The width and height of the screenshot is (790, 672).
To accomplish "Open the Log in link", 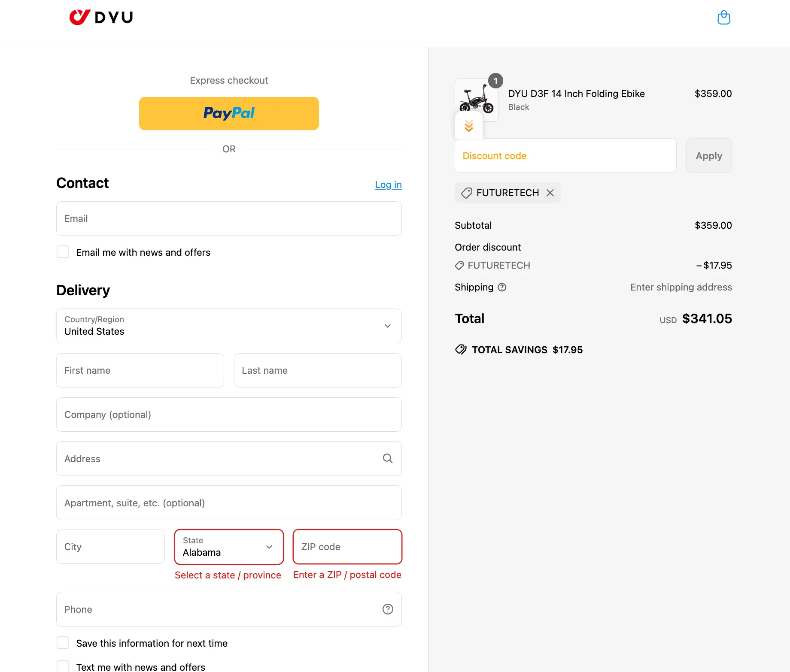I will tap(388, 185).
